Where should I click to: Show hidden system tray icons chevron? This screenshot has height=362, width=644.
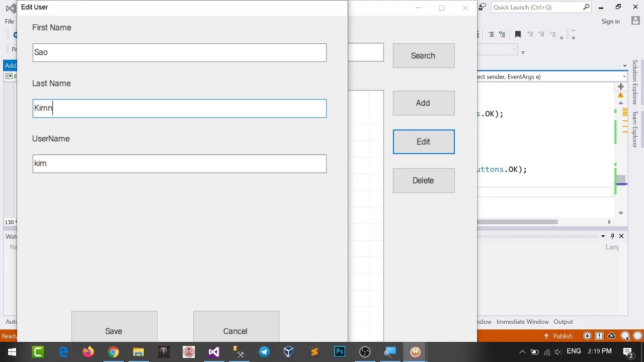tap(522, 352)
